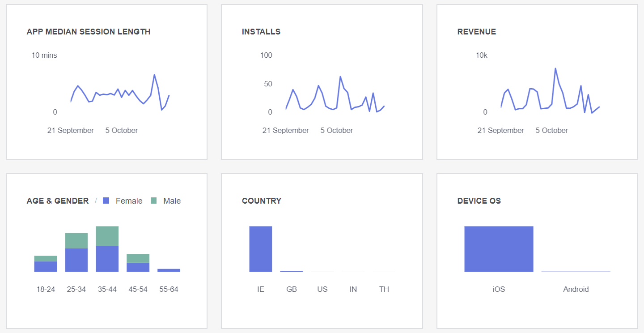The width and height of the screenshot is (644, 333).
Task: Click the US country label
Action: [x=322, y=289]
